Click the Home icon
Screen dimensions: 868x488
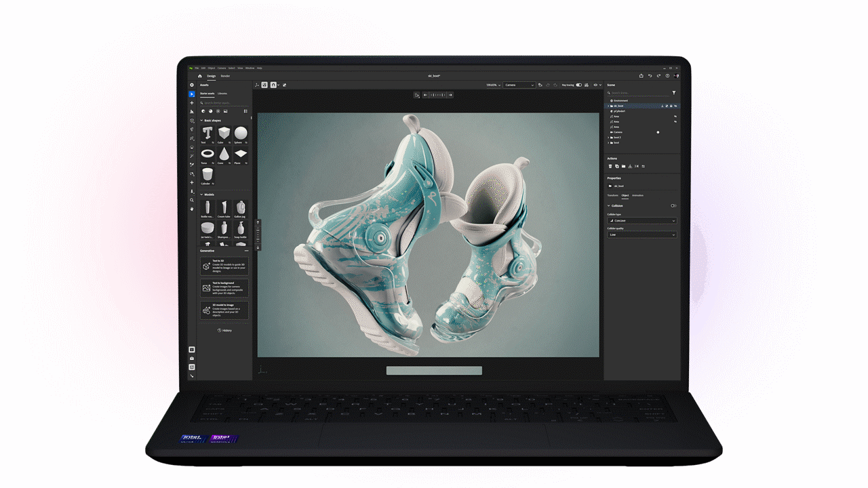coord(200,76)
